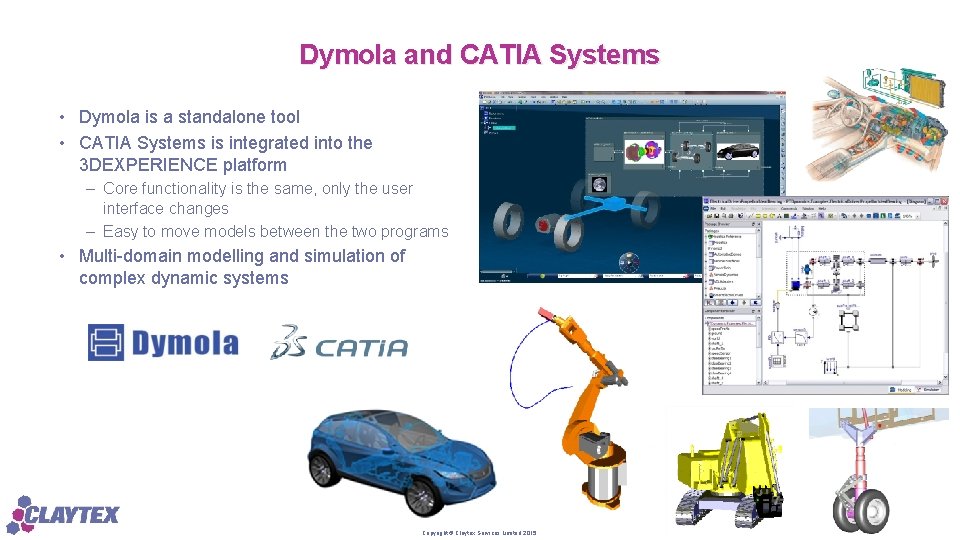Select the highlighted cyan tree node in CATIA
960x540 pixels.
pos(504,127)
